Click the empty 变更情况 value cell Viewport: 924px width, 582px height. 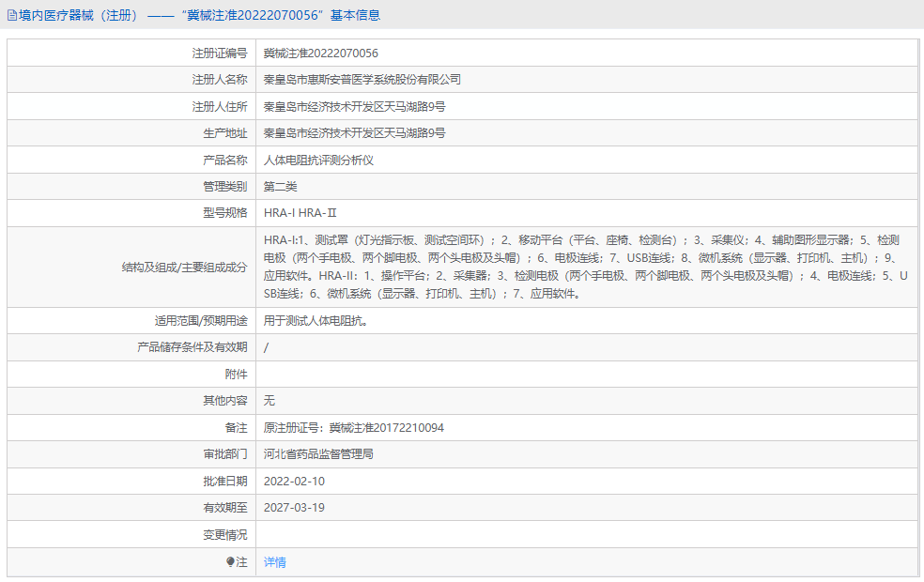tap(470, 533)
